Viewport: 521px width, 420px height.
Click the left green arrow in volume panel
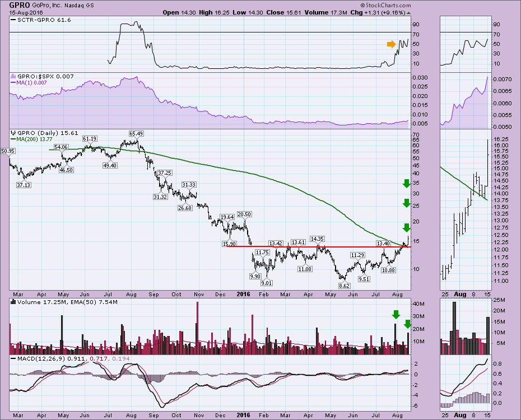(x=395, y=315)
